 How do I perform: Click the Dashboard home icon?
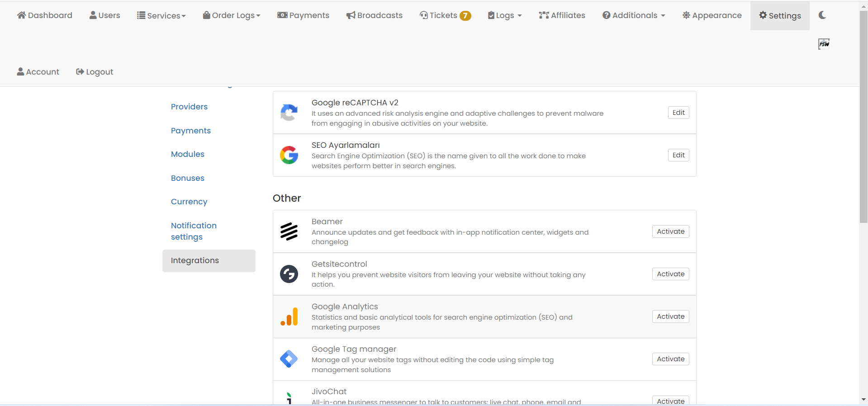point(21,15)
